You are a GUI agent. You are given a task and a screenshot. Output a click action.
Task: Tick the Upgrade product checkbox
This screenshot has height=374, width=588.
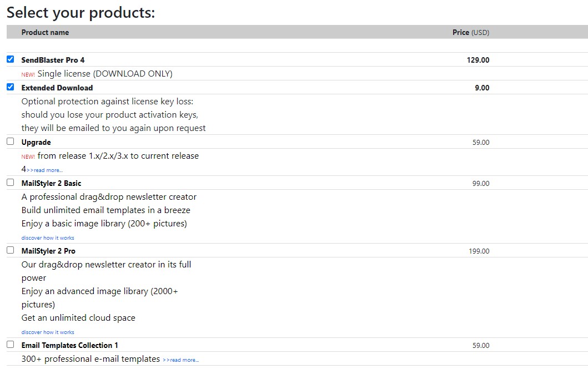point(11,141)
